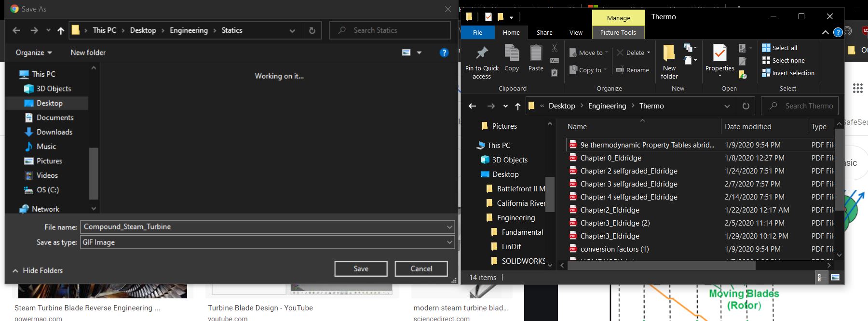Open the New item dropdown
This screenshot has width=868, height=321.
(x=691, y=47)
